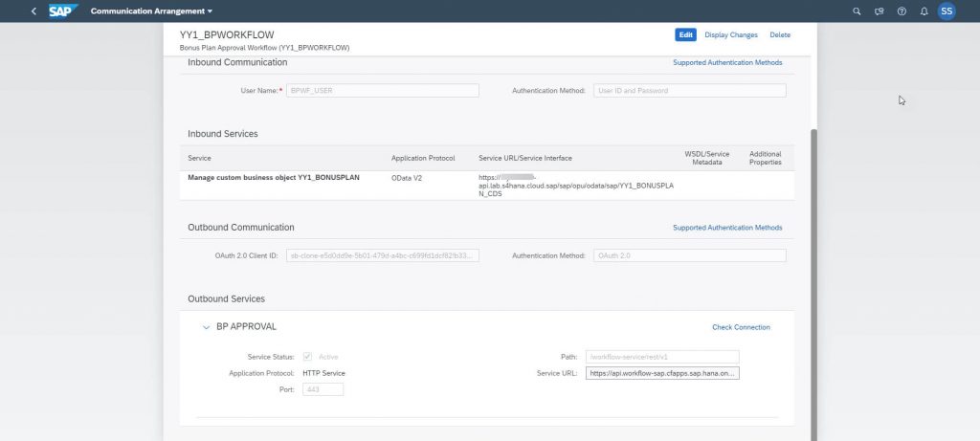This screenshot has height=441, width=980.
Task: Click the Path field
Action: (x=662, y=357)
